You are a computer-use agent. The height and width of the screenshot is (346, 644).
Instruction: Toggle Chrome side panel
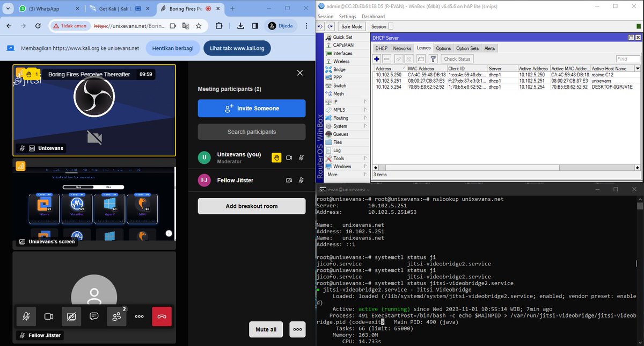(255, 26)
